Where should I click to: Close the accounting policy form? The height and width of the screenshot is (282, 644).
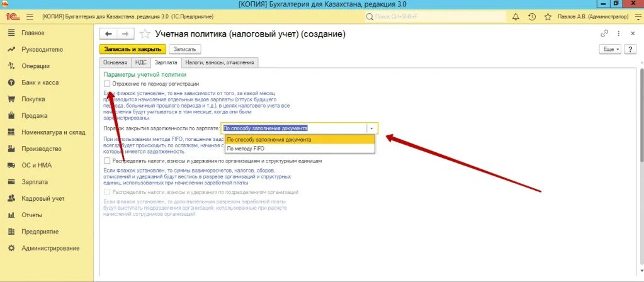tap(633, 33)
